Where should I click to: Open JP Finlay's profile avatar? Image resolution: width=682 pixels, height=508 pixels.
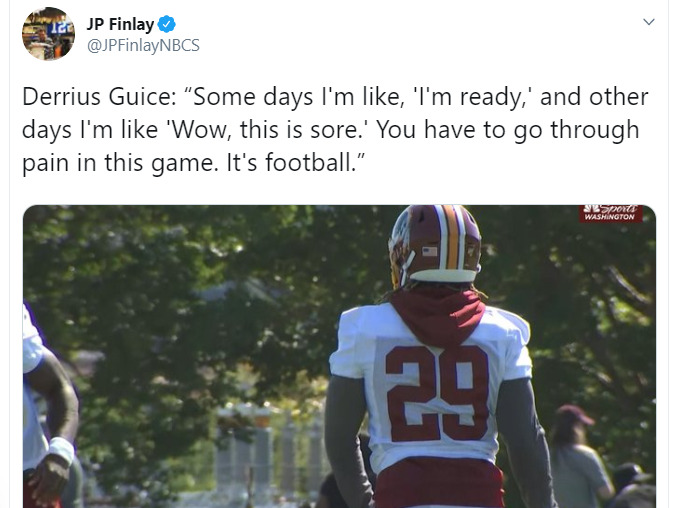[x=48, y=34]
